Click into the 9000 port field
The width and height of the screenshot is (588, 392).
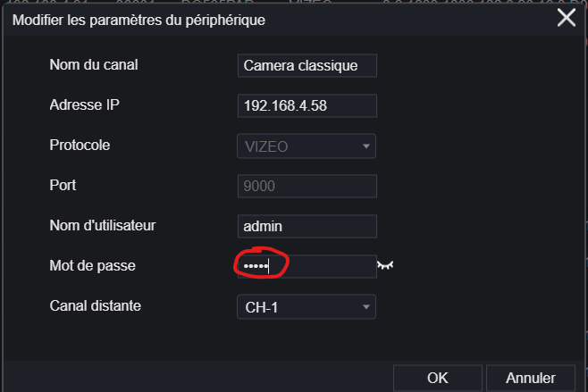(307, 186)
